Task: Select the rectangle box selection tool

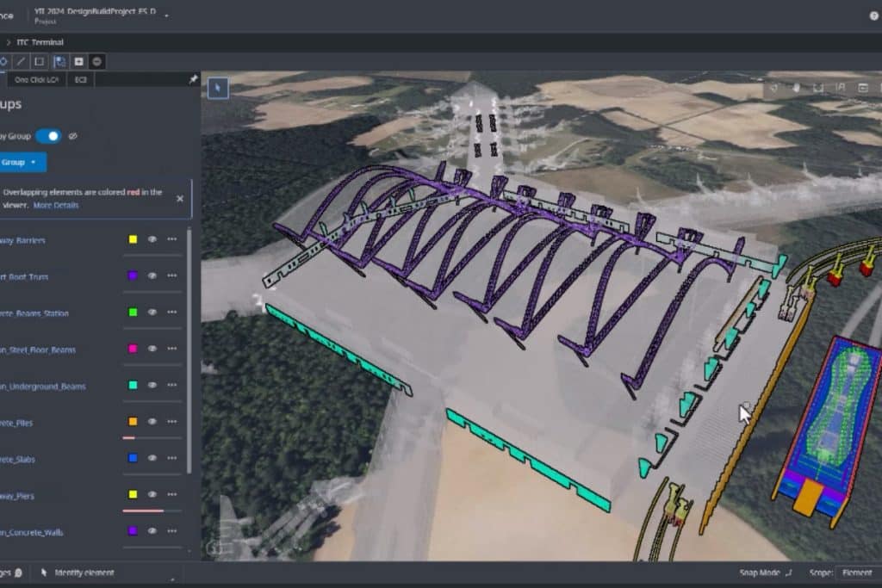Action: click(40, 61)
